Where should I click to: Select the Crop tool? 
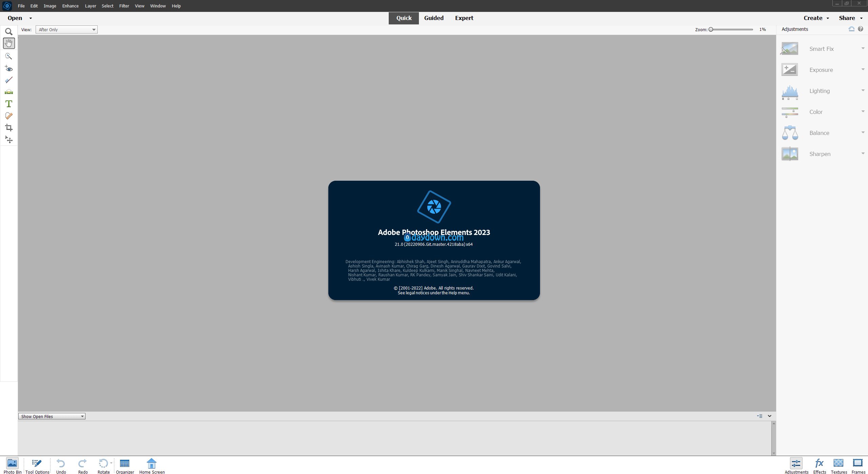9,128
